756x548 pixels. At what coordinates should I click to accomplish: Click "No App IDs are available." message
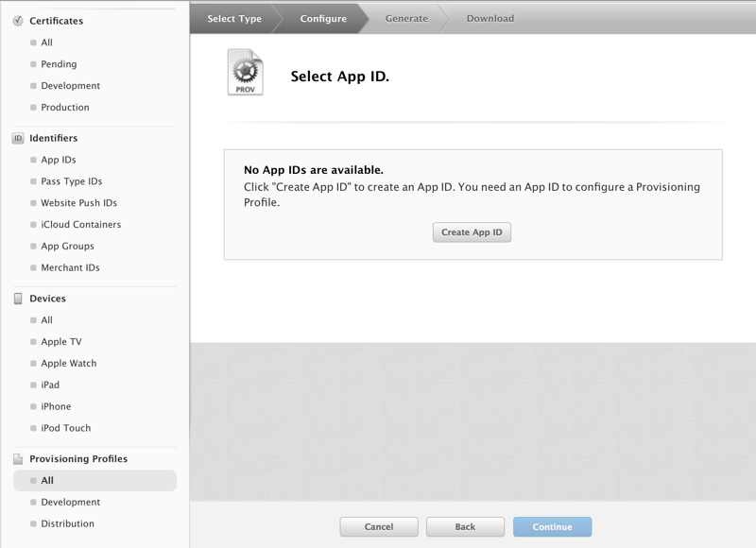(314, 170)
